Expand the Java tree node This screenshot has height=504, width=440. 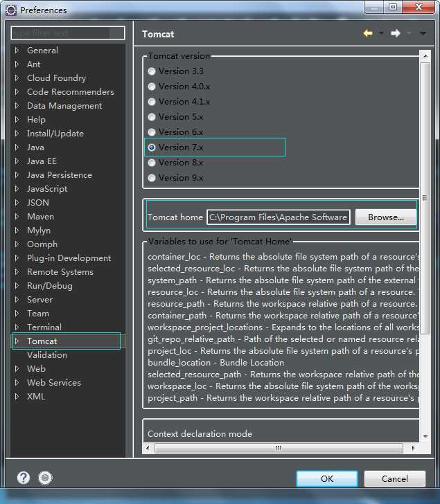[x=17, y=147]
